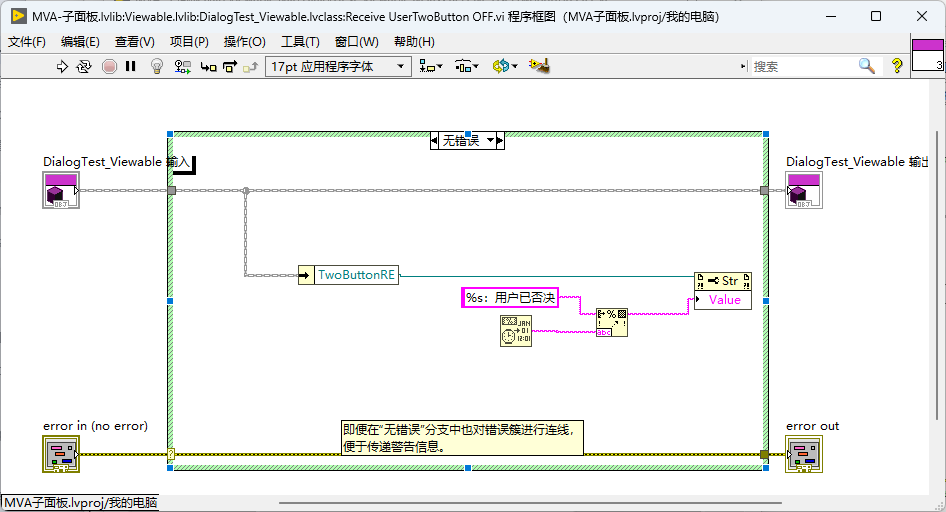This screenshot has height=512, width=946.
Task: Select DialogTest_Viewable 输入 terminal
Action: pos(61,190)
